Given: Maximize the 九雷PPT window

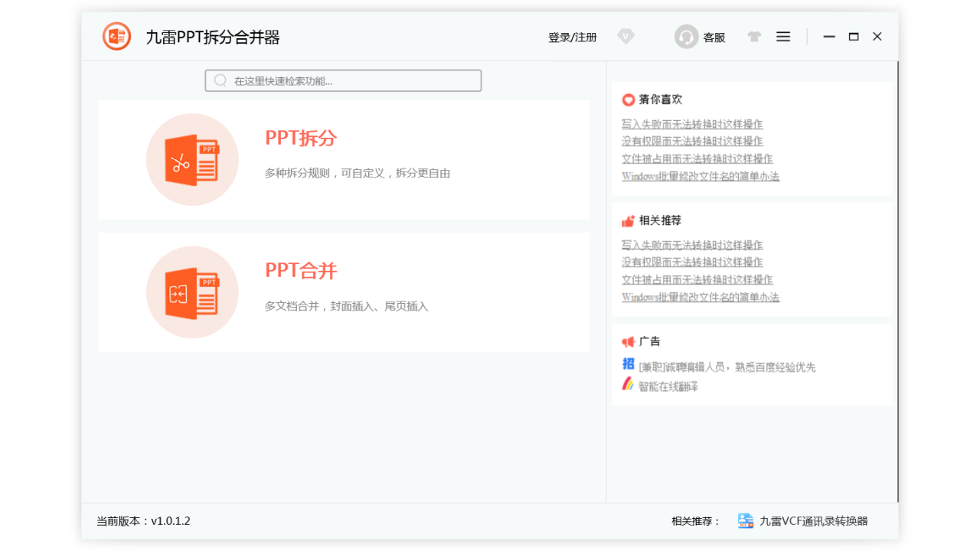Looking at the screenshot, I should tap(854, 37).
